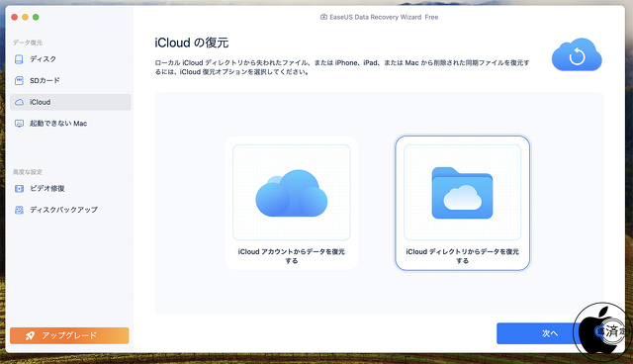The height and width of the screenshot is (364, 633).
Task: Open the 起動できない Mac option
Action: click(70, 124)
